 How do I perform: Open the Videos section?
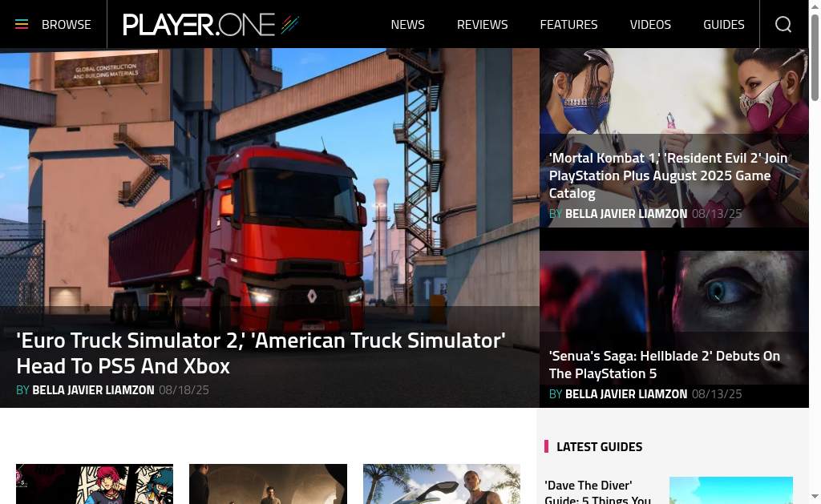click(650, 25)
